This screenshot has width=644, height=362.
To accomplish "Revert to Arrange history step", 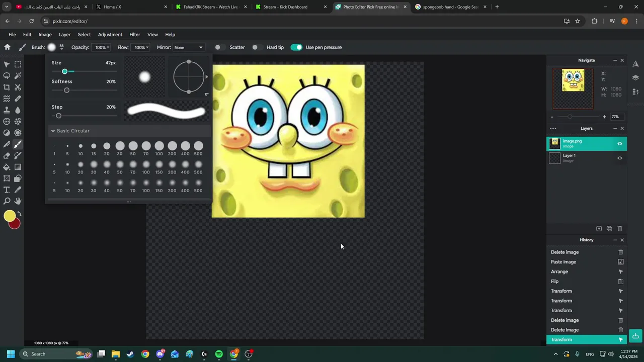I will point(587,271).
